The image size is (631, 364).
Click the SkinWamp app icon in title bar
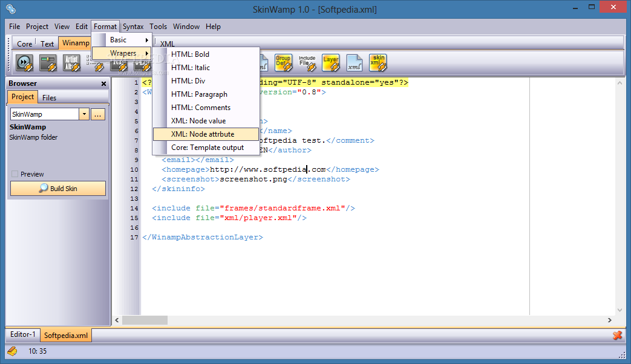(11, 8)
